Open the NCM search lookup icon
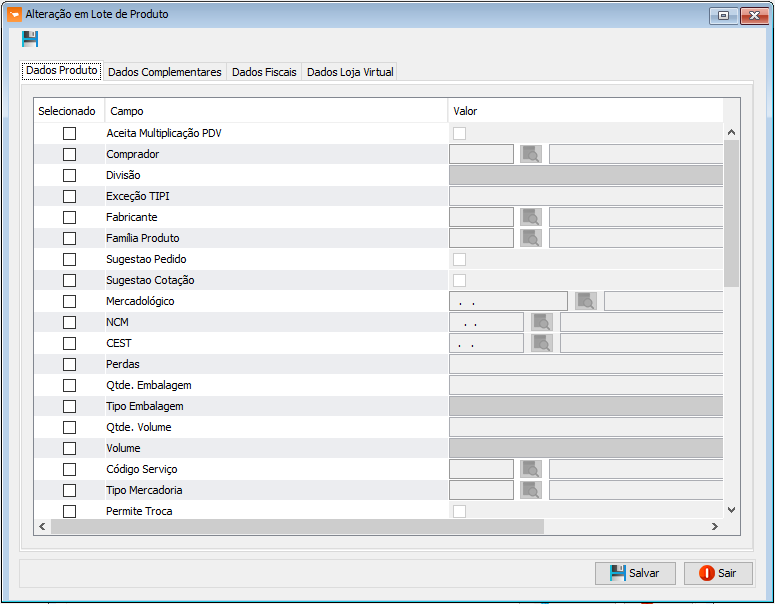The image size is (775, 604). click(542, 322)
